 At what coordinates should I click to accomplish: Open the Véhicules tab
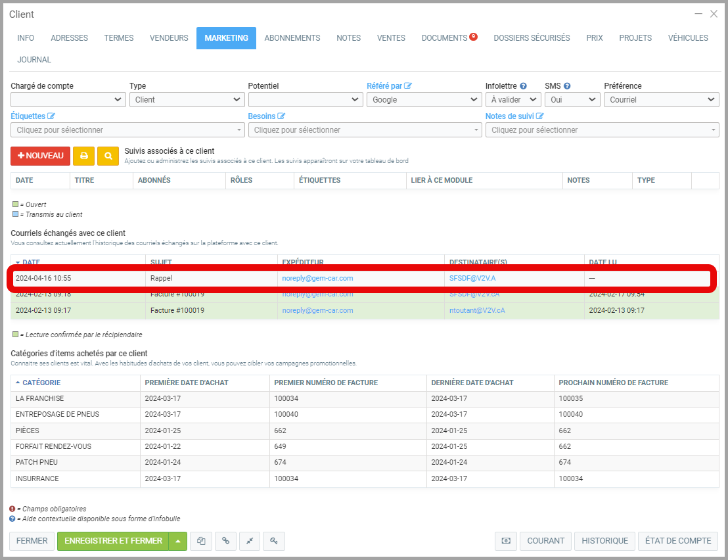[688, 38]
